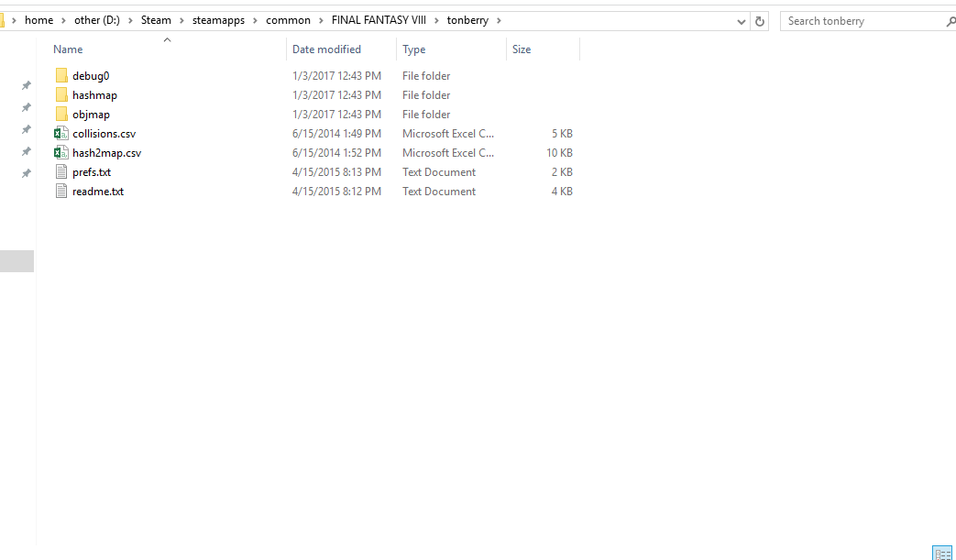The height and width of the screenshot is (560, 956).
Task: Select the objmap folder name
Action: pos(91,114)
